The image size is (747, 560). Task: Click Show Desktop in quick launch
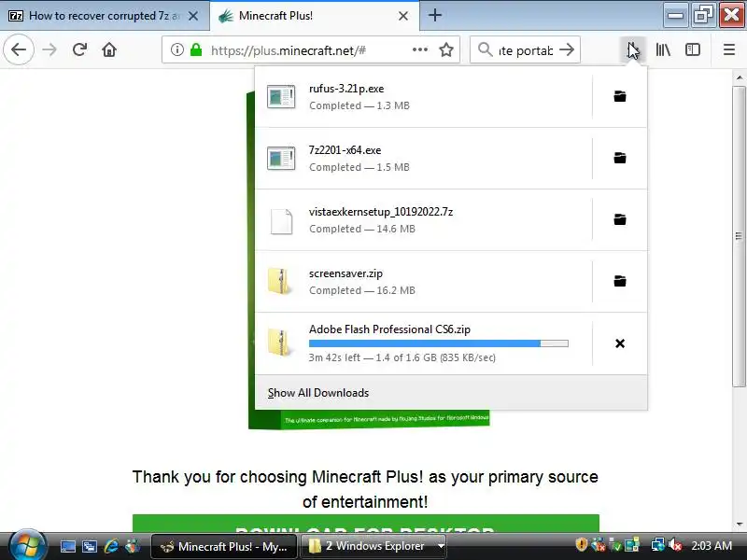67,546
